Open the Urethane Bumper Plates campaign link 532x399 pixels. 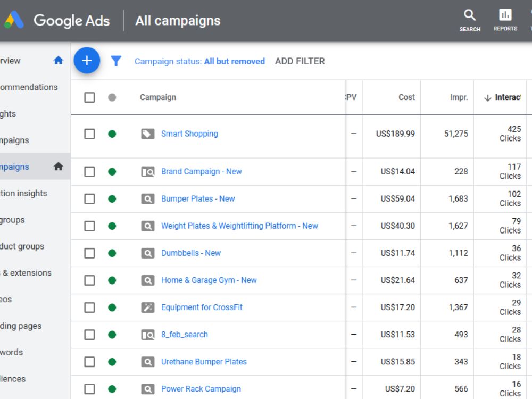pos(204,362)
